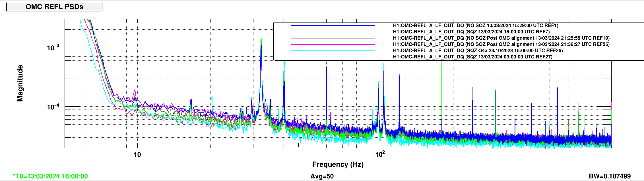Screen dimensions: 644x181
Task: Click the 10 tick label on the x-axis
Action: click(137, 155)
